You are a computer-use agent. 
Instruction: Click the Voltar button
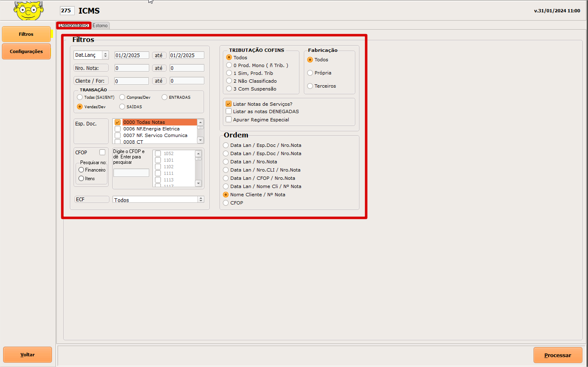click(28, 355)
